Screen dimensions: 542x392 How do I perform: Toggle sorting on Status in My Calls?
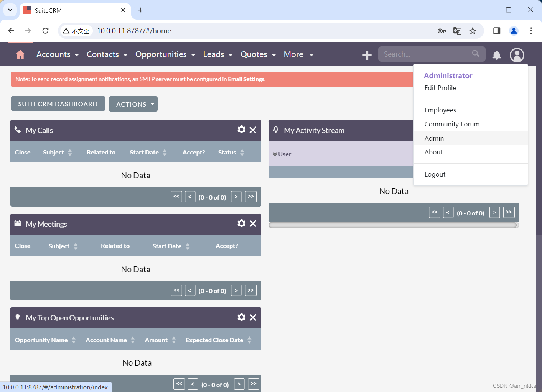coord(242,152)
